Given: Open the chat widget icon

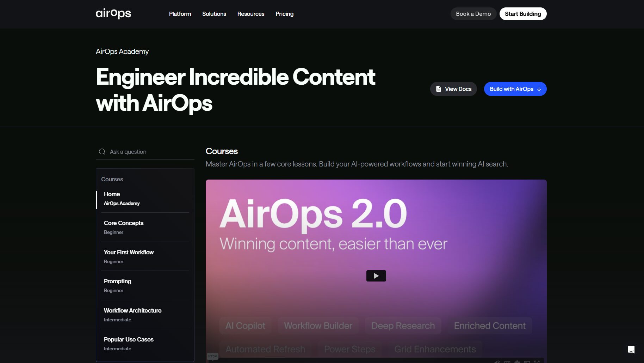Looking at the screenshot, I should click(x=631, y=349).
